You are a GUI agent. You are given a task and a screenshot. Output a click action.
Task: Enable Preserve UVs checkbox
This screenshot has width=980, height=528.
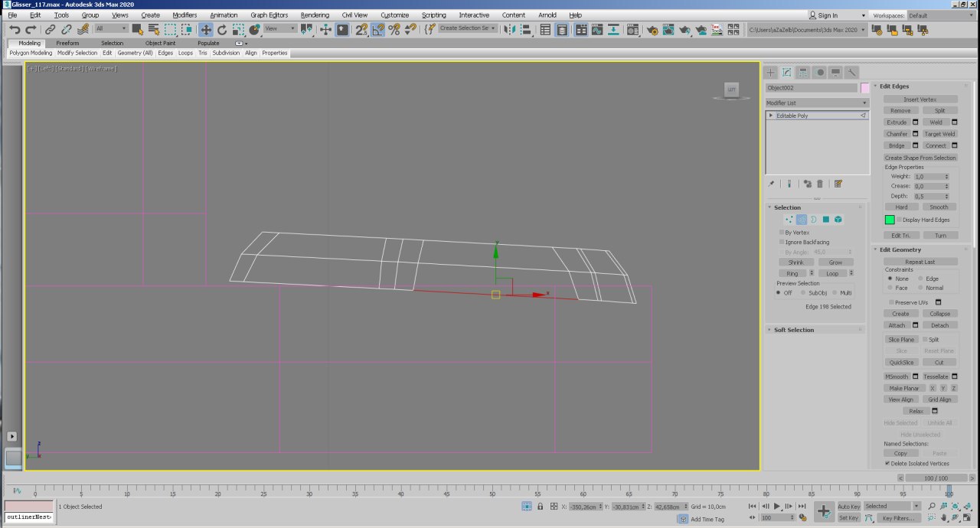[890, 302]
